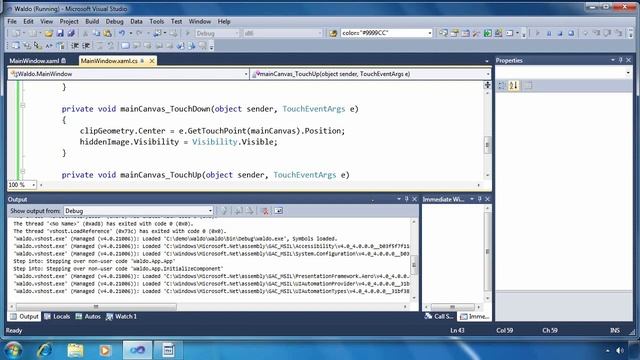Open the Build menu
The height and width of the screenshot is (360, 640).
click(92, 21)
